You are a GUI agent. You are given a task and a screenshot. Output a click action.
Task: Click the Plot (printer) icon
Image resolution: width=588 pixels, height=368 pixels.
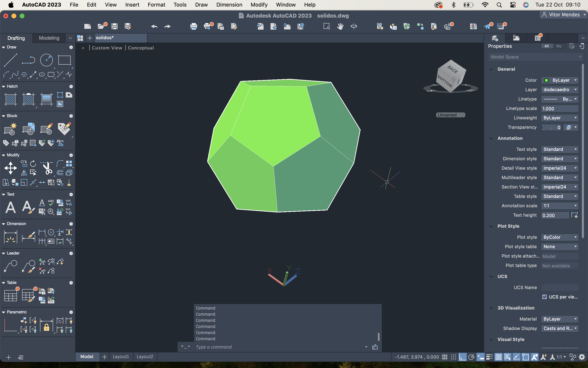(194, 26)
